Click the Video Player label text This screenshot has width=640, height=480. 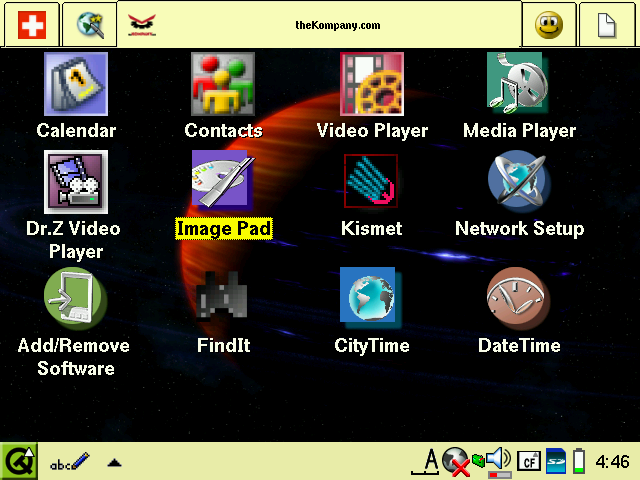pos(372,131)
